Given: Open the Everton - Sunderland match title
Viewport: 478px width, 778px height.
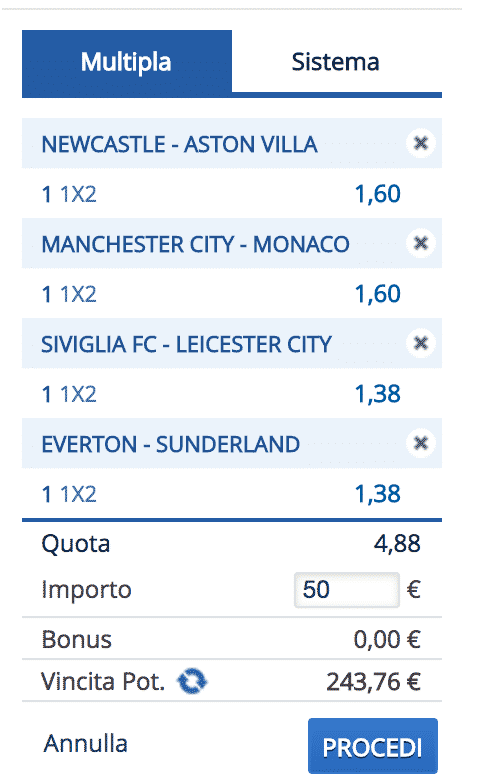Looking at the screenshot, I should pos(171,445).
